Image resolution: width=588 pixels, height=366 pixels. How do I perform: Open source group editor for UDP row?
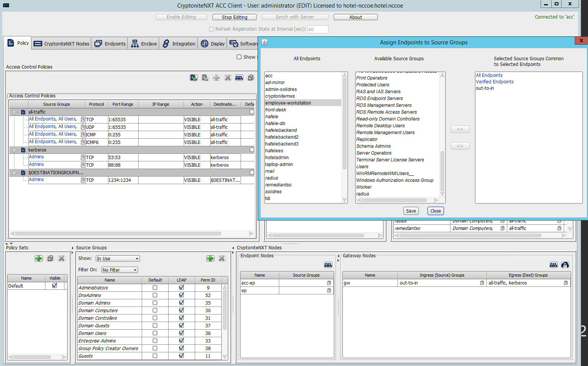(x=83, y=127)
